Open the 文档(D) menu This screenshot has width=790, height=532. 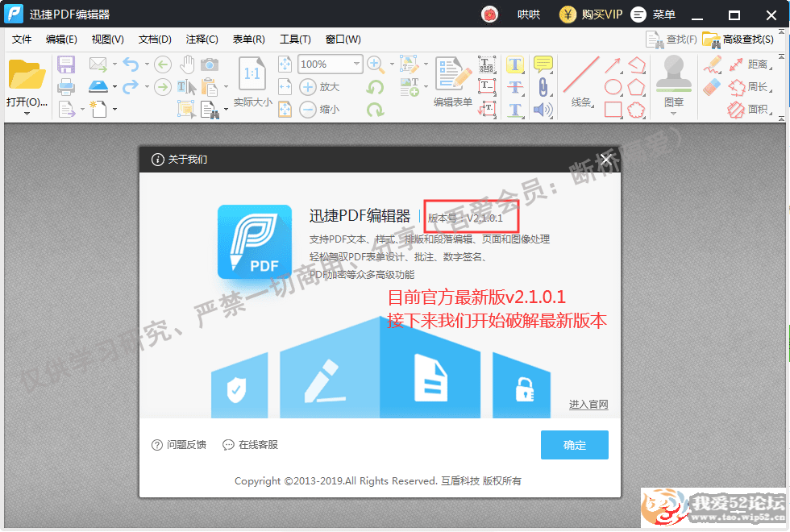point(155,39)
